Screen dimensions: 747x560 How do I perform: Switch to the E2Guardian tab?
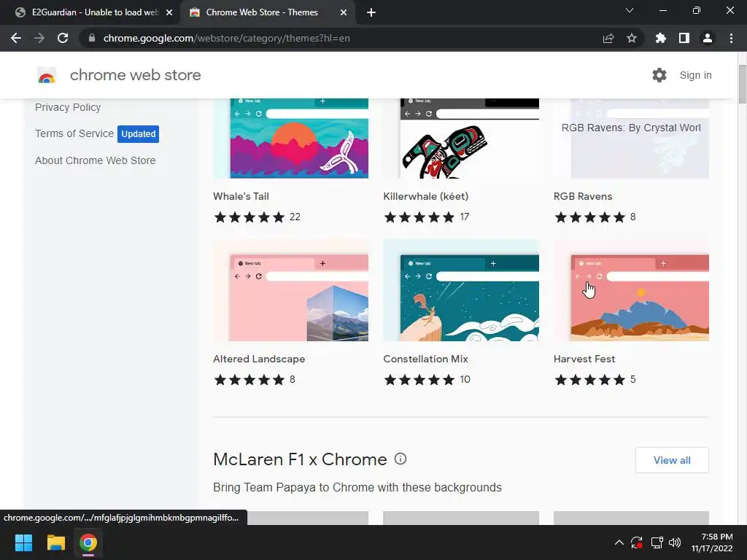[x=90, y=12]
